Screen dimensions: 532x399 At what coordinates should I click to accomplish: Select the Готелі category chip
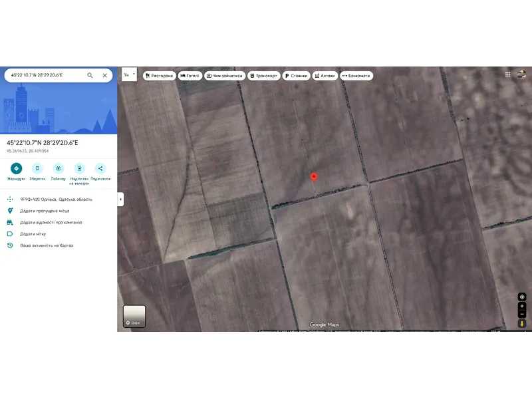[x=190, y=76]
